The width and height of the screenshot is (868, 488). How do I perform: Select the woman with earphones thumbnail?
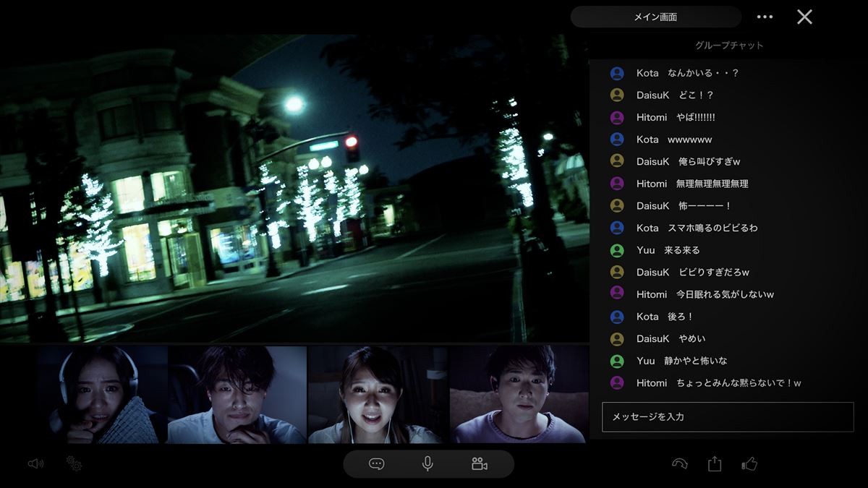tap(378, 395)
